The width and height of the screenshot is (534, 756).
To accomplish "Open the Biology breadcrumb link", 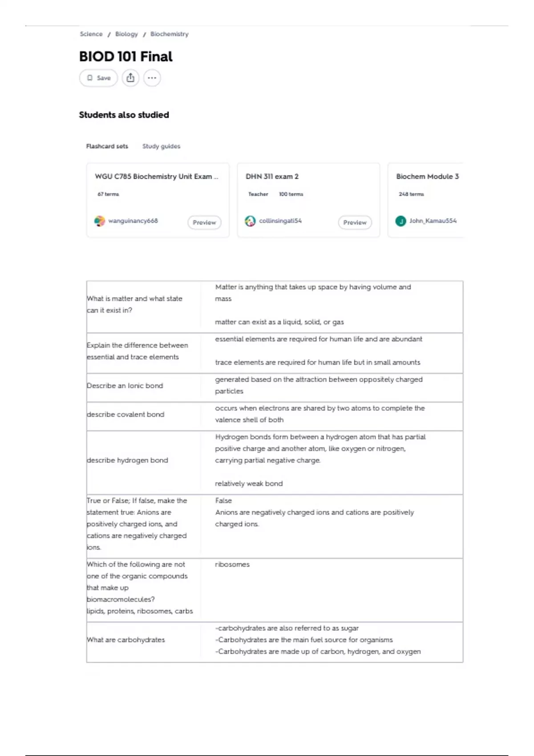I will click(126, 34).
